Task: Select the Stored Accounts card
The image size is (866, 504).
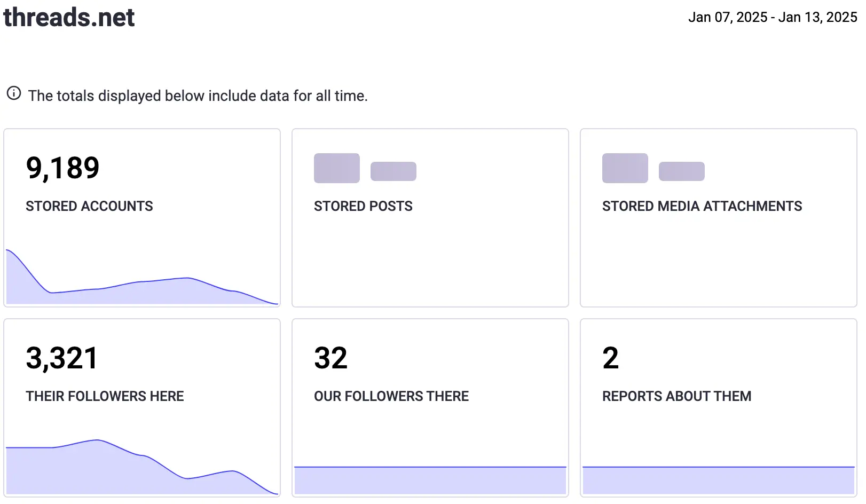Action: (x=141, y=217)
